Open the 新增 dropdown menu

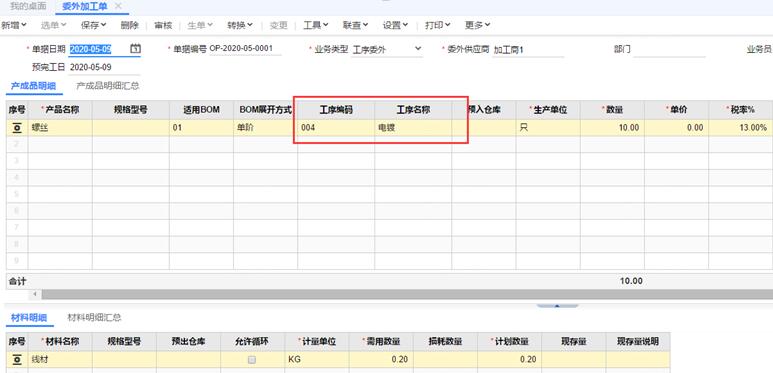(13, 25)
